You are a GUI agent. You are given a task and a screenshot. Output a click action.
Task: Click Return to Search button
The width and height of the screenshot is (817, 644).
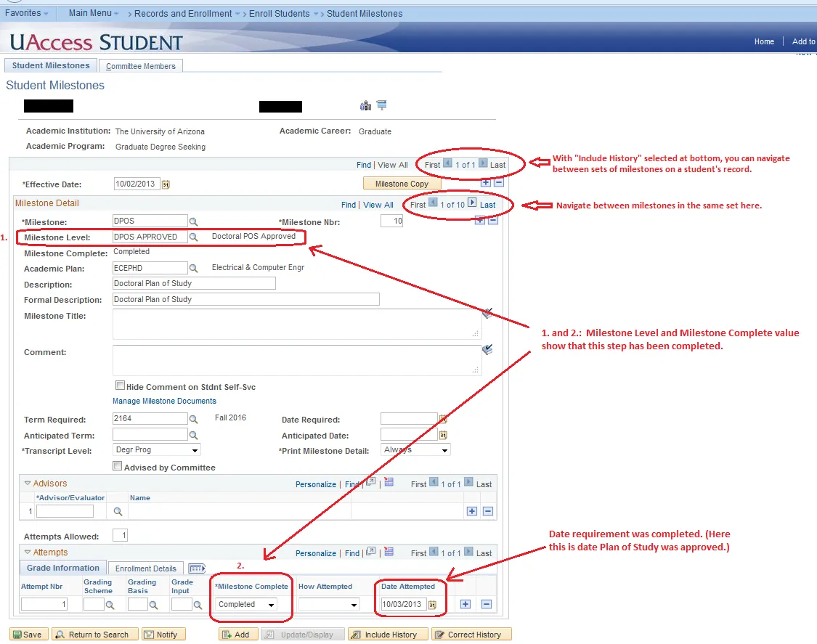click(95, 634)
